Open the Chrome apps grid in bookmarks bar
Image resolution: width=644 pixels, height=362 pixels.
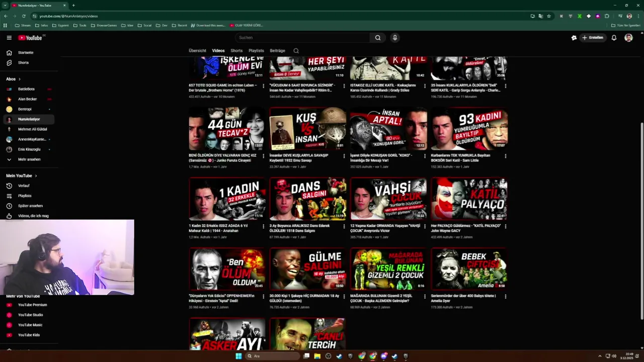[x=6, y=25]
